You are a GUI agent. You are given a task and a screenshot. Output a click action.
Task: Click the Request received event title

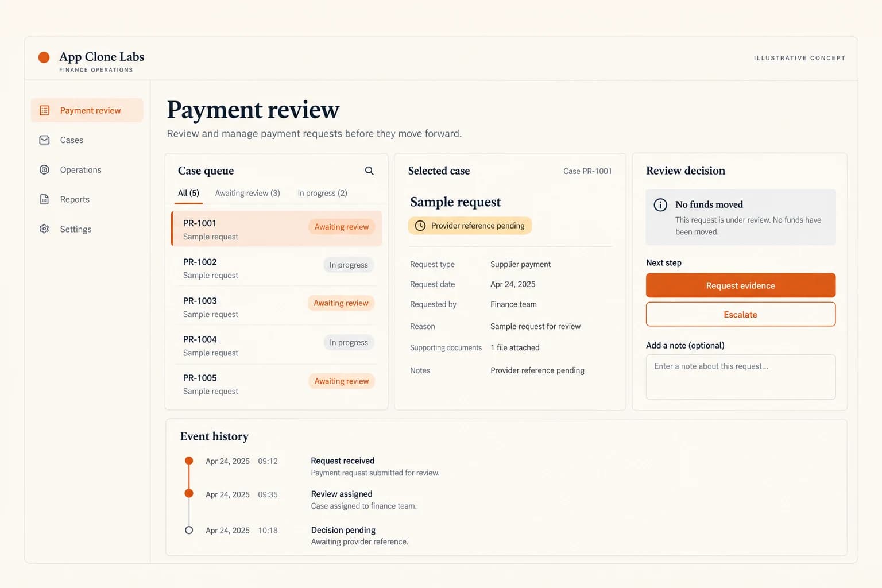342,461
